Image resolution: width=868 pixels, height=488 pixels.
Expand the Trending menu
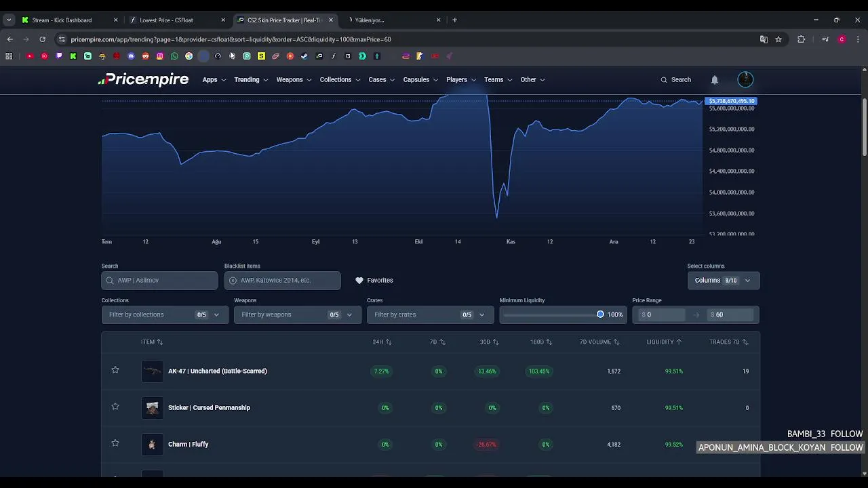tap(252, 79)
